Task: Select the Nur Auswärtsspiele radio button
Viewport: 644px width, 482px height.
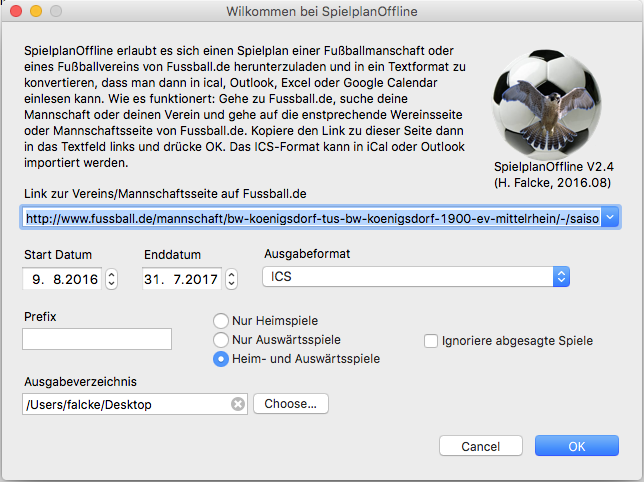Action: [x=220, y=340]
